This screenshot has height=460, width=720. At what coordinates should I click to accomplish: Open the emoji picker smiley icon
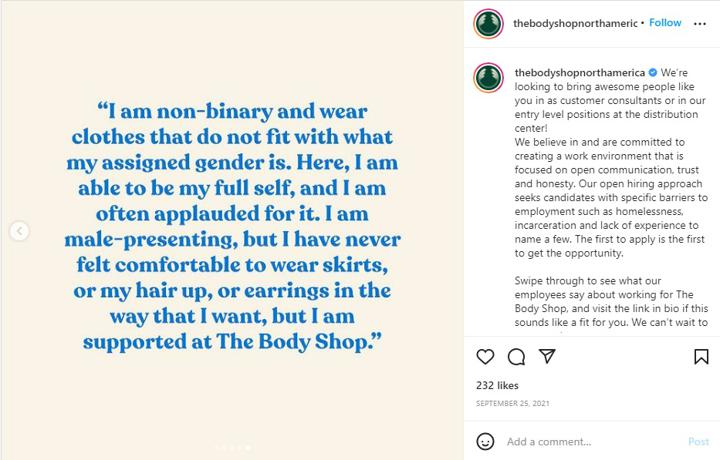(485, 442)
